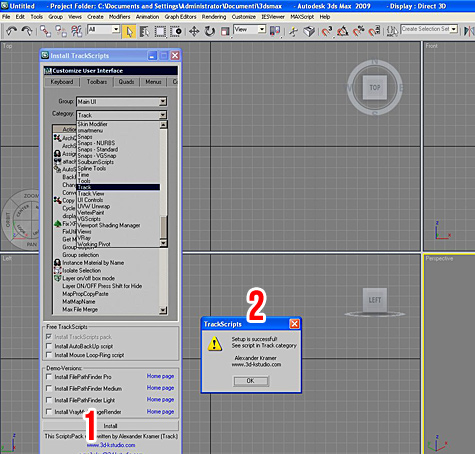
Task: Click the Redo arrow in main toolbar
Action: [x=27, y=31]
